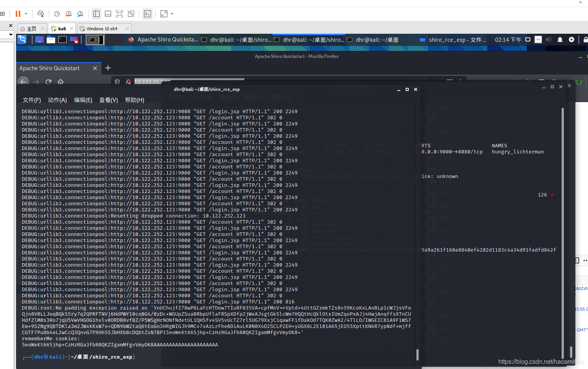Screen dimensions: 588x369
Task: Click the display tray icon in Kali panel
Action: click(528, 40)
